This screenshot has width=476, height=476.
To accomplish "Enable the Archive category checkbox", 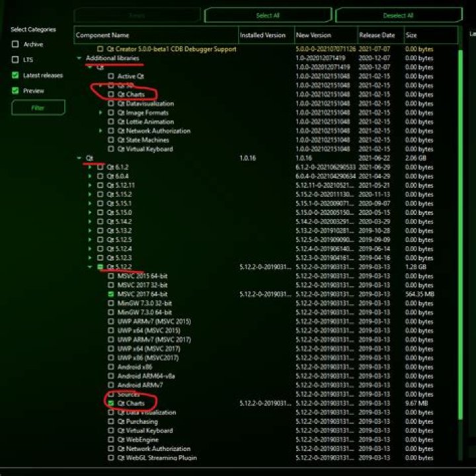I will coord(15,44).
